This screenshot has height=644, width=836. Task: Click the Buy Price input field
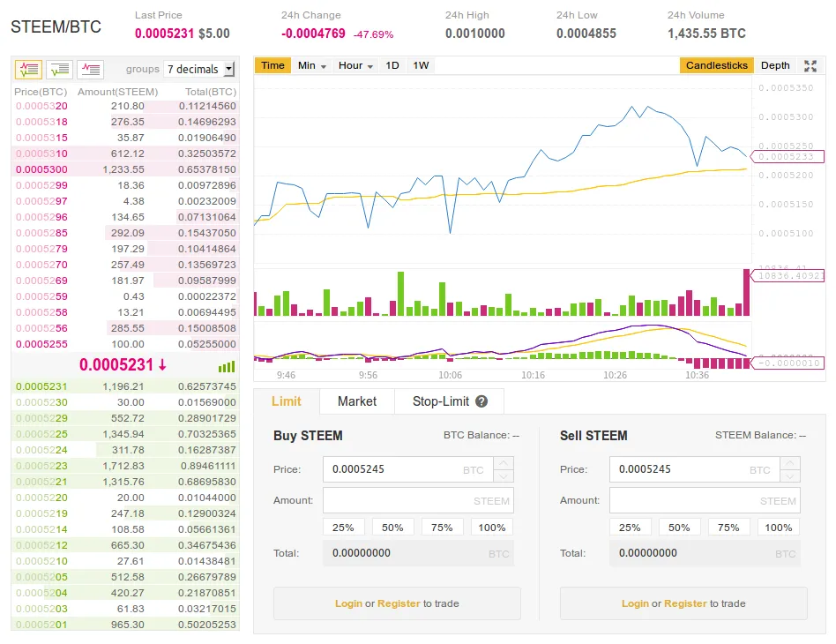tap(408, 469)
